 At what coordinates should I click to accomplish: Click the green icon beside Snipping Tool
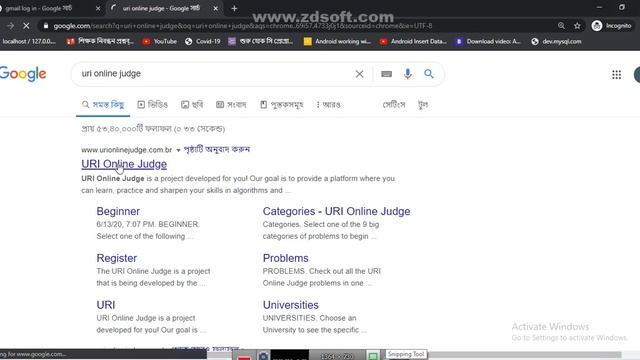point(373,356)
